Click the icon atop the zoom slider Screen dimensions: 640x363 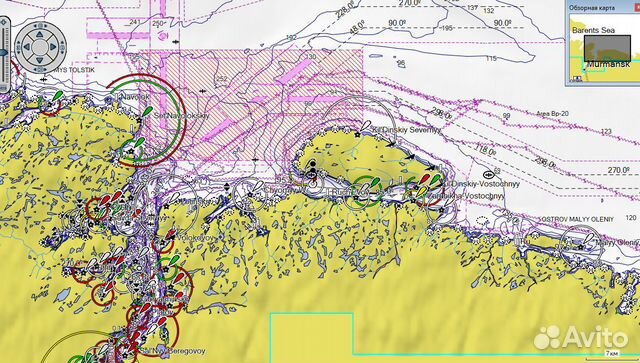point(4,22)
